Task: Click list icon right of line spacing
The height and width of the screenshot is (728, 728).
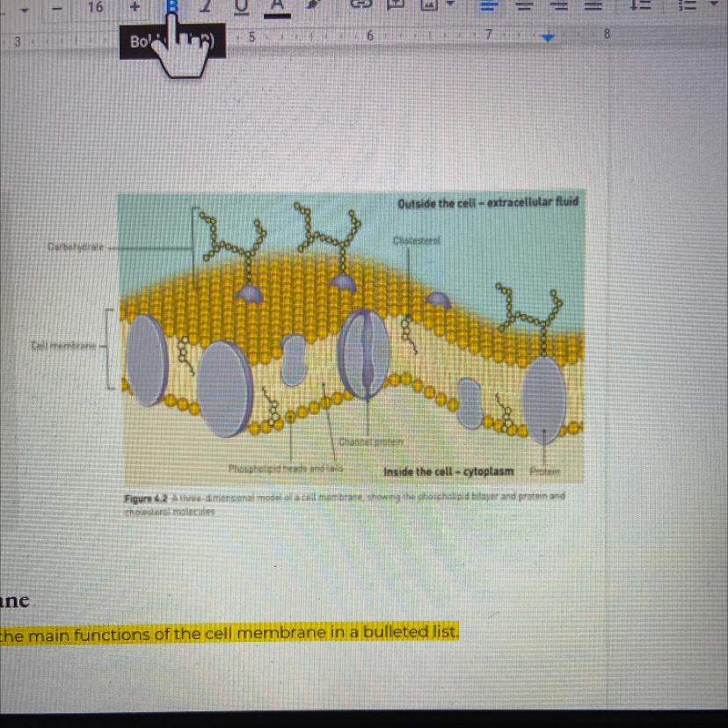Action: (683, 6)
